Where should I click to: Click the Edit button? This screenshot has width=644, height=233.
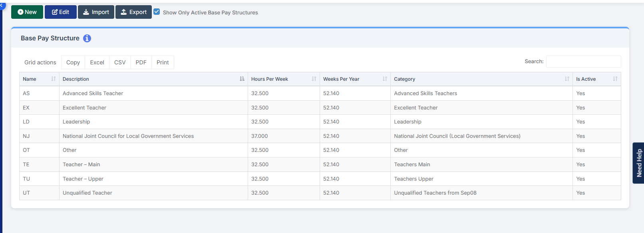tap(61, 12)
